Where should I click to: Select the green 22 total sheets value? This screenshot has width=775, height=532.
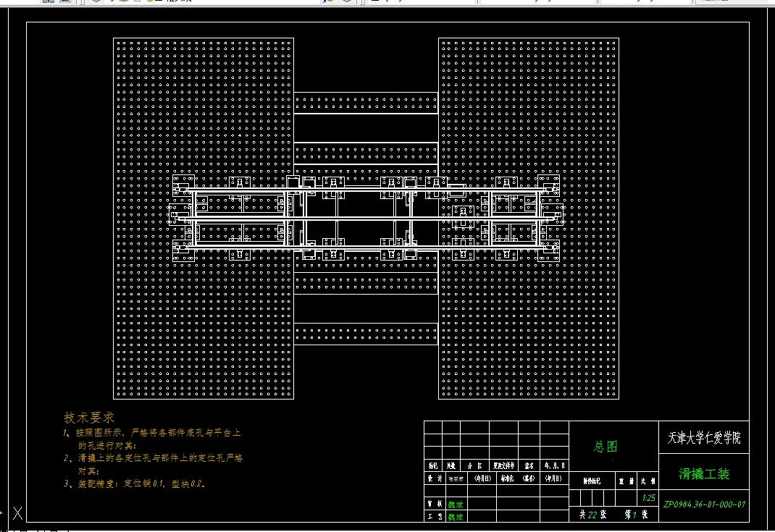[592, 515]
